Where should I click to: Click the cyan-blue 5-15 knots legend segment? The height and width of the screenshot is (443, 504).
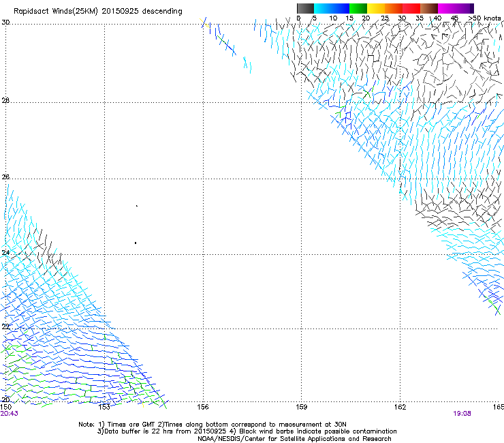pos(332,8)
